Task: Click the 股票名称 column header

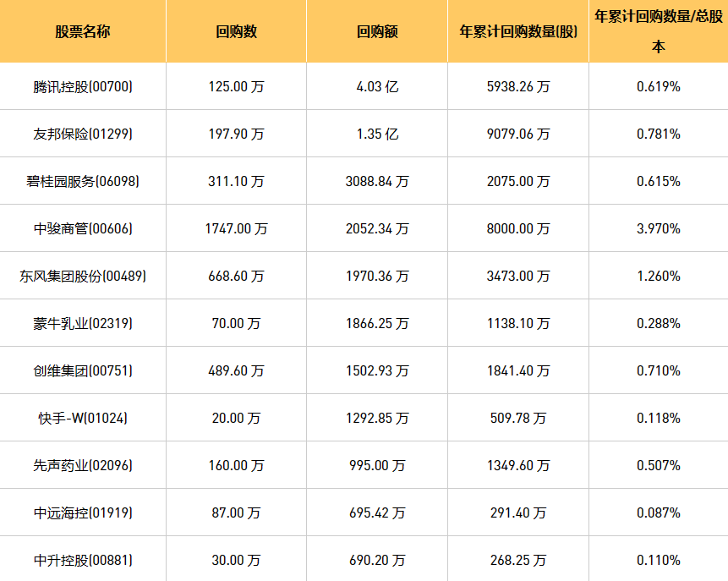Action: coord(83,32)
